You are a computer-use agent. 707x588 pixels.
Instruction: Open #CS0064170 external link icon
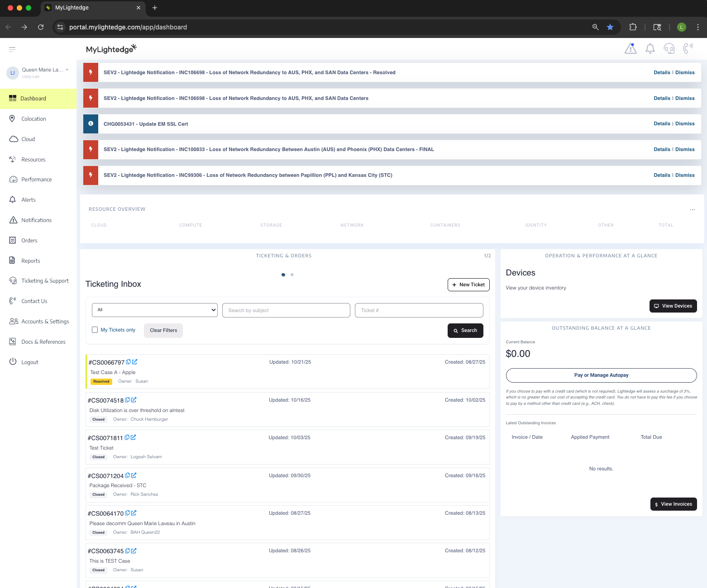click(x=134, y=513)
